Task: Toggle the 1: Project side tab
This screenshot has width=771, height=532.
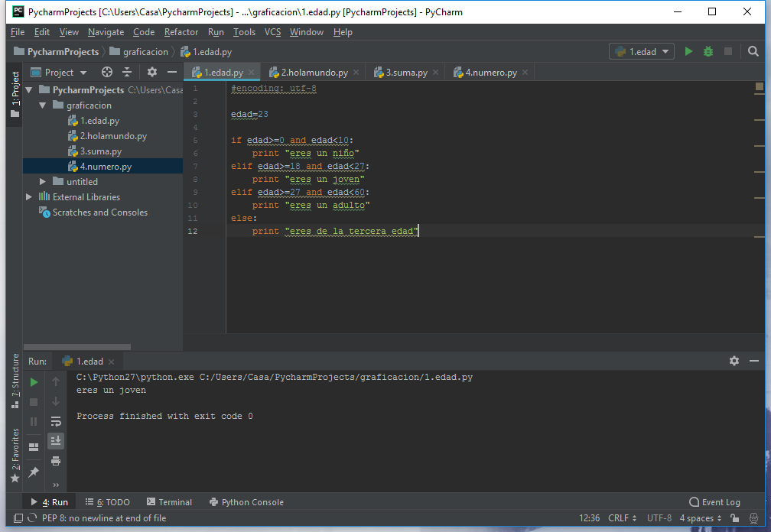Action: pos(15,95)
